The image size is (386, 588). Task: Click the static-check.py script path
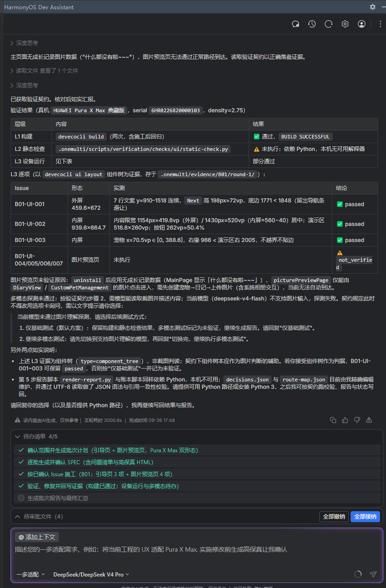click(x=143, y=149)
